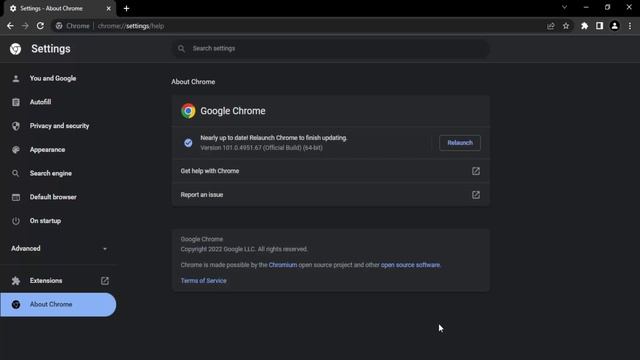640x360 pixels.
Task: Open Search engine settings
Action: point(58,173)
